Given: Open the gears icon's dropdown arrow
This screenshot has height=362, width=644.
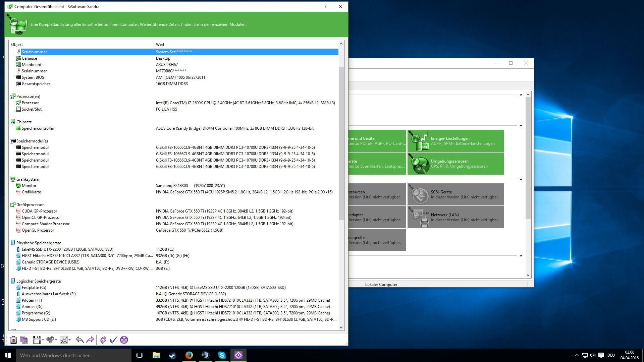Looking at the screenshot, I should point(56,340).
